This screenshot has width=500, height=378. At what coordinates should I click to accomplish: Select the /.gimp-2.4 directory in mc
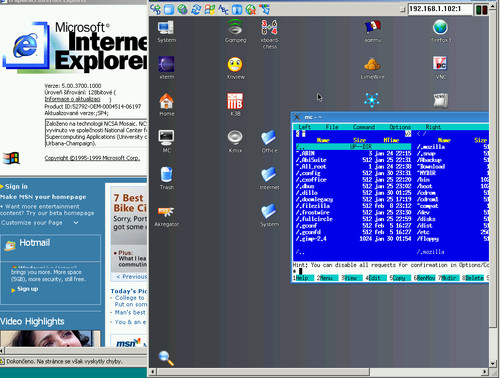pos(353,239)
